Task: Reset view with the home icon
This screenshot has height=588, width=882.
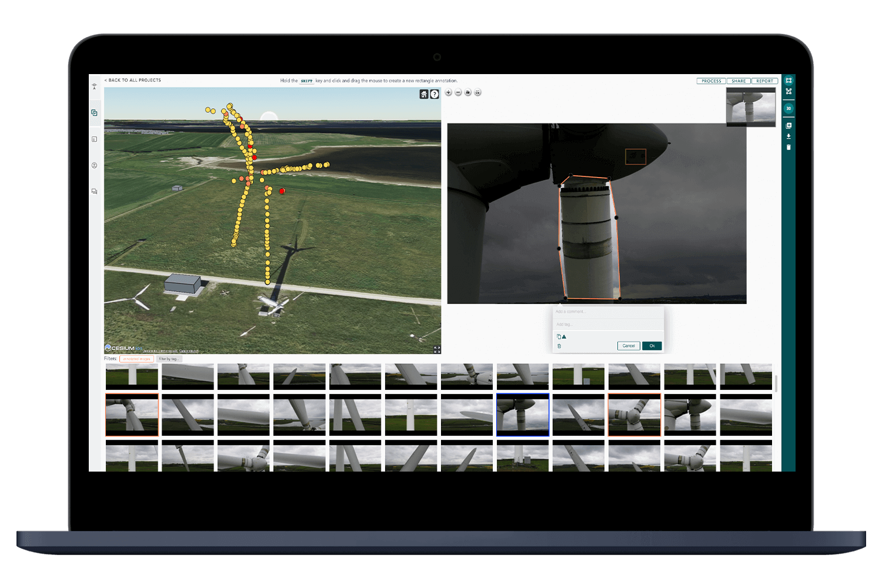Action: [x=423, y=94]
